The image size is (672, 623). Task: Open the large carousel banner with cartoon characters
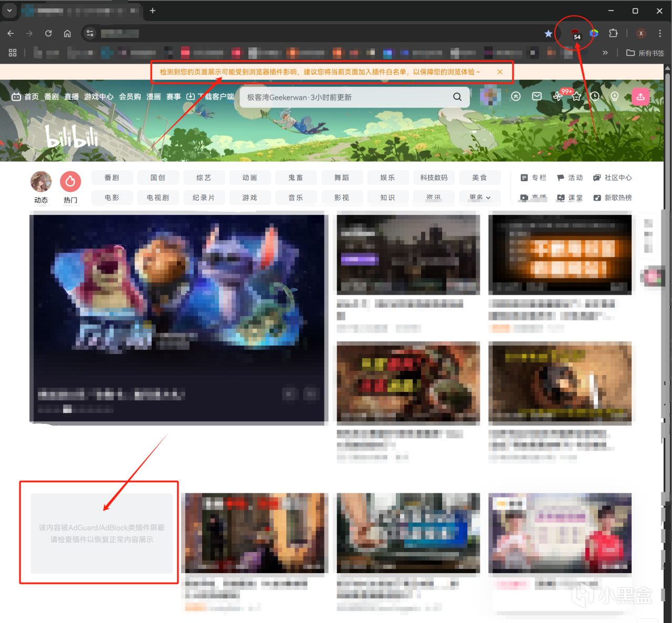(x=177, y=318)
